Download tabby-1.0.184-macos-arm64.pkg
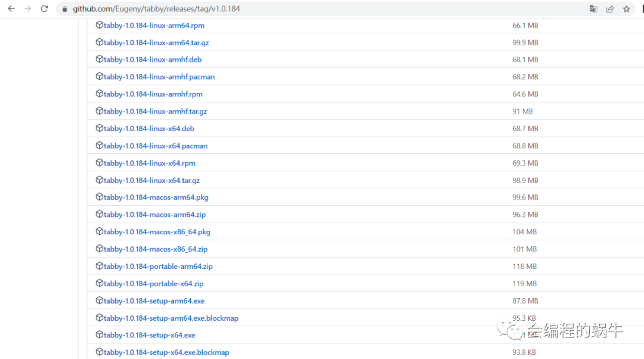This screenshot has width=644, height=359. [x=156, y=197]
